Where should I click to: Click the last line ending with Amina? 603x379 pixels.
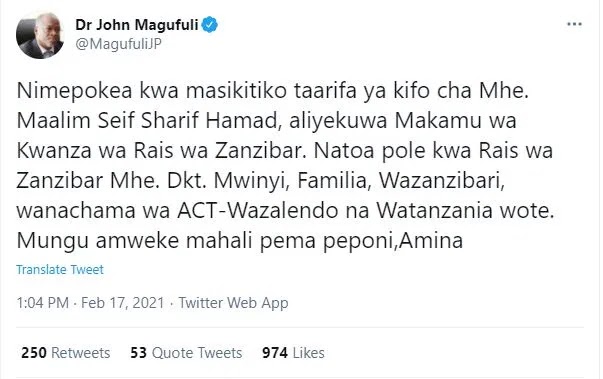point(240,241)
